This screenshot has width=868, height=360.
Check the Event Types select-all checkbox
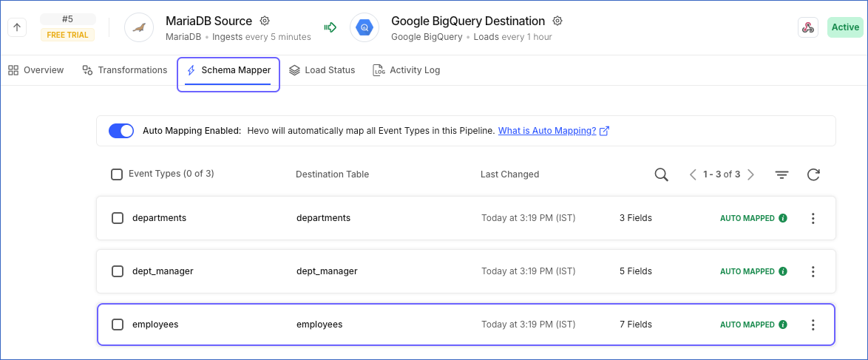[x=117, y=174]
